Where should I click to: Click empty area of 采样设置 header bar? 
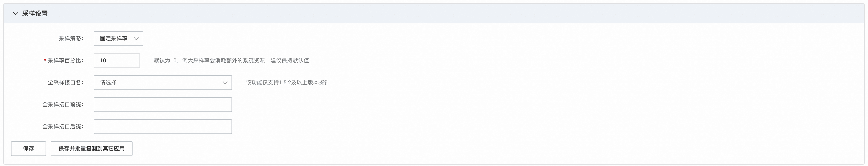tap(438, 14)
